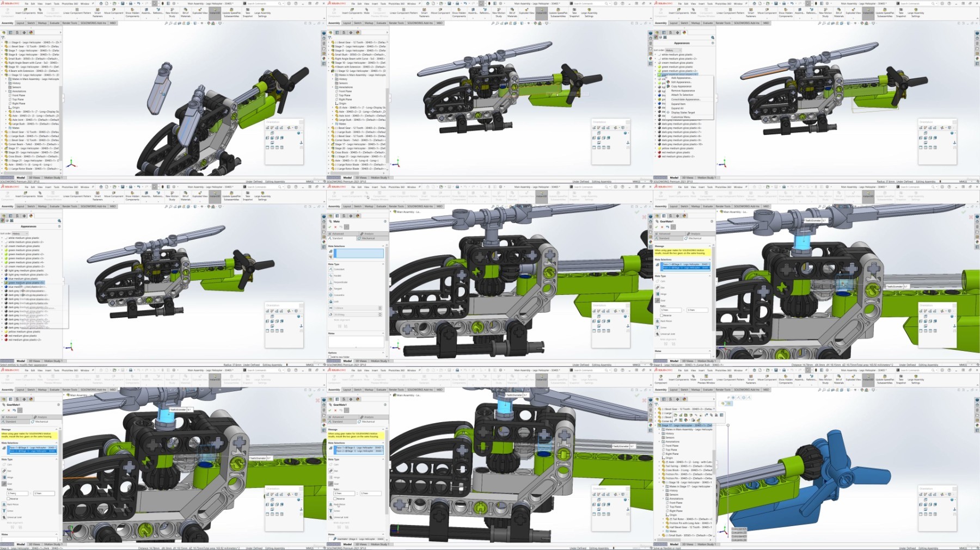This screenshot has height=550, width=980.
Task: Click the distance value stepper arrows in Mate PropertyManager
Action: pyautogui.click(x=380, y=308)
